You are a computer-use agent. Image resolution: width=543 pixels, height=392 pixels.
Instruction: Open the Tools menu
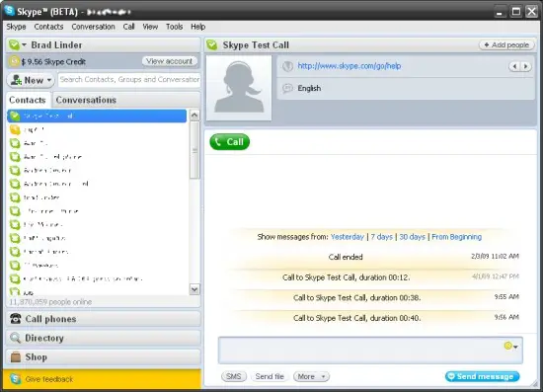pos(174,27)
